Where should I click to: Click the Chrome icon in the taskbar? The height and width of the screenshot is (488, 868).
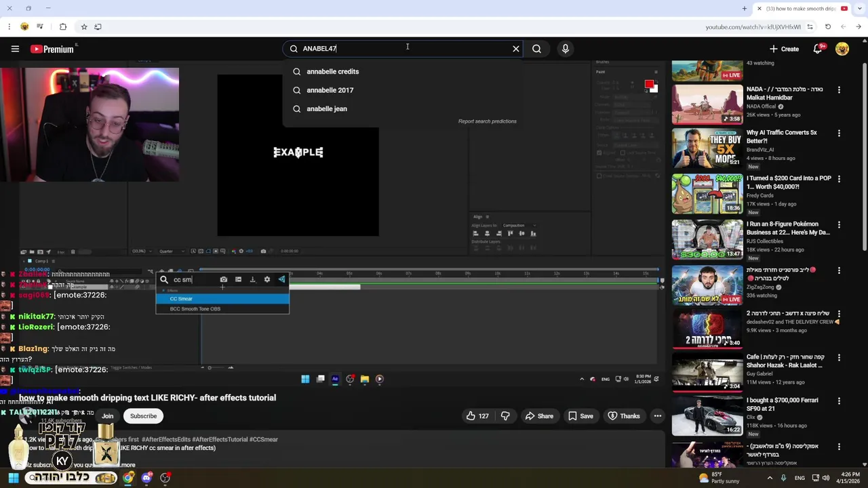point(128,478)
